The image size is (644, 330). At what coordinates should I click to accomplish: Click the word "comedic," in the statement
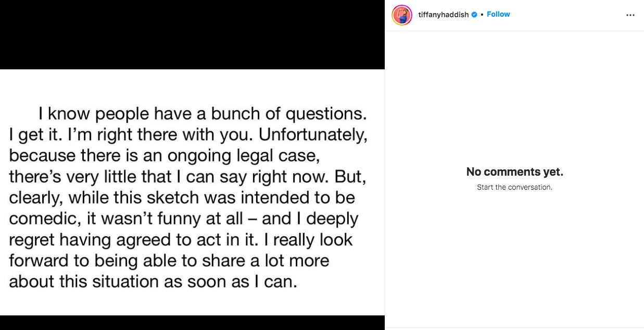pyautogui.click(x=41, y=218)
